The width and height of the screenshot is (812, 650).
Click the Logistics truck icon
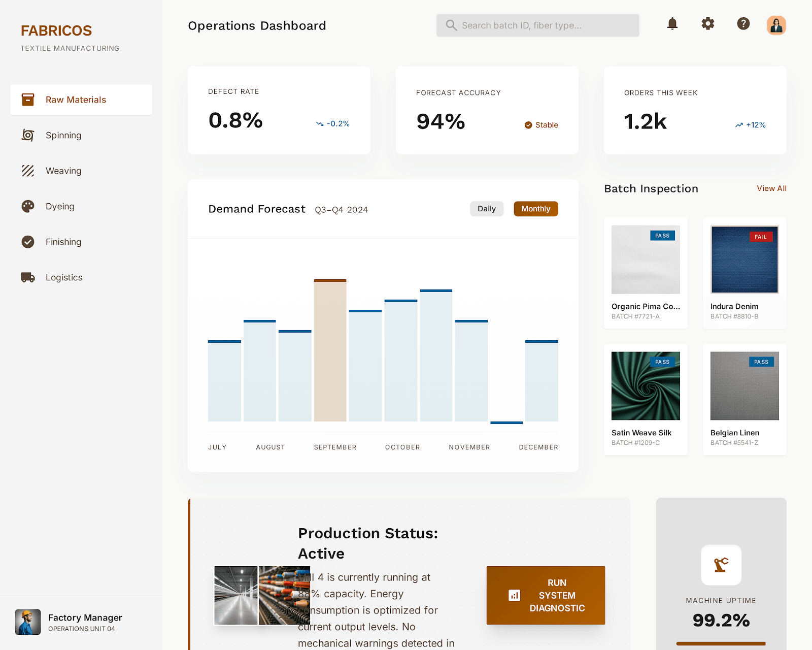click(x=28, y=277)
